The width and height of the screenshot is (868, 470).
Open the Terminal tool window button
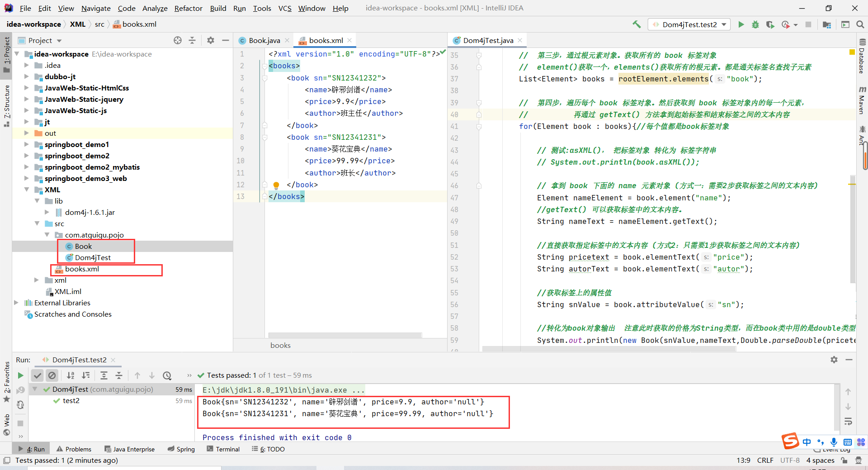[x=223, y=449]
